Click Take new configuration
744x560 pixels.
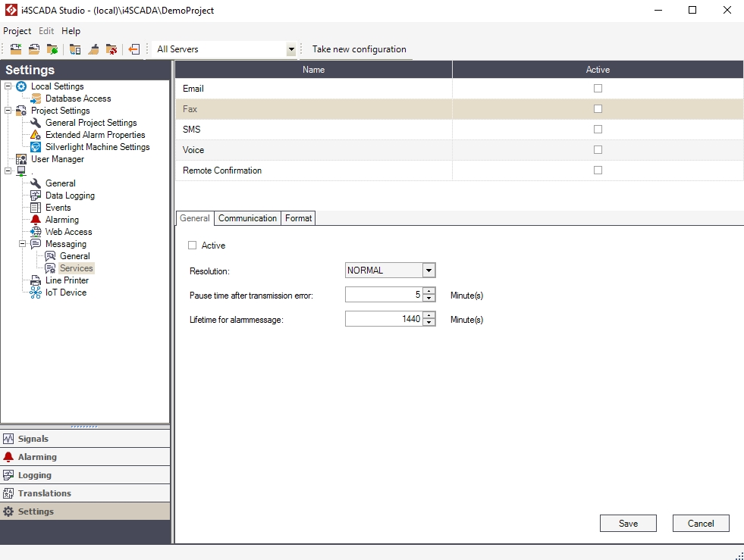(359, 49)
